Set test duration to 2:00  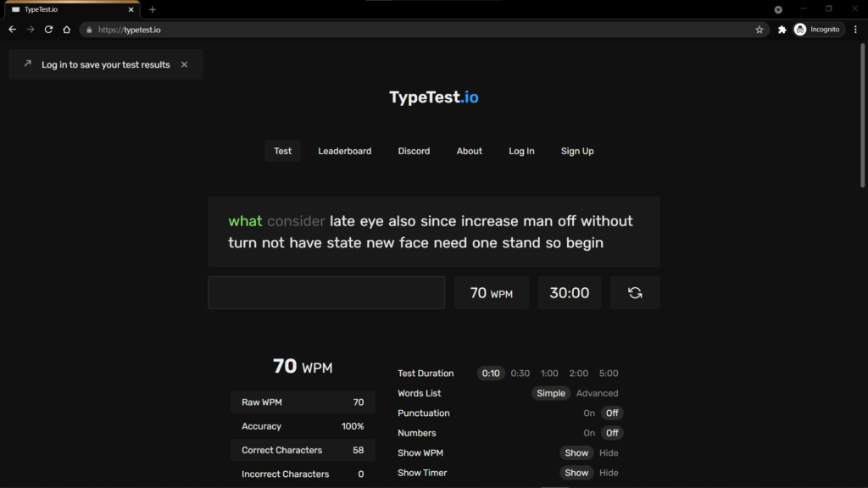pyautogui.click(x=578, y=374)
